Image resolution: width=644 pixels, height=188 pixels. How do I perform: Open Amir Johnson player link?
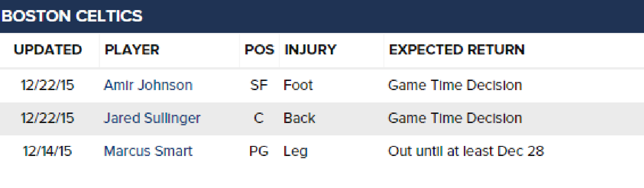pyautogui.click(x=148, y=86)
